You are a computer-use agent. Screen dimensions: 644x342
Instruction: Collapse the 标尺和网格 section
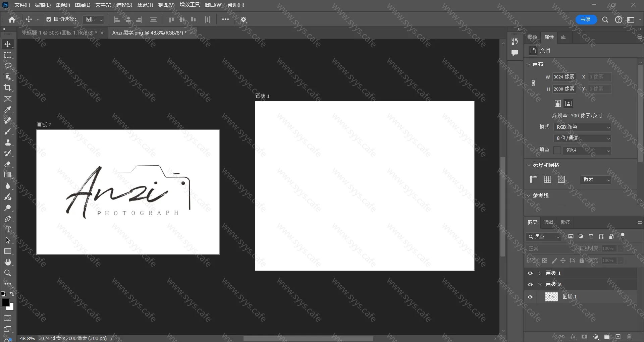tap(529, 165)
